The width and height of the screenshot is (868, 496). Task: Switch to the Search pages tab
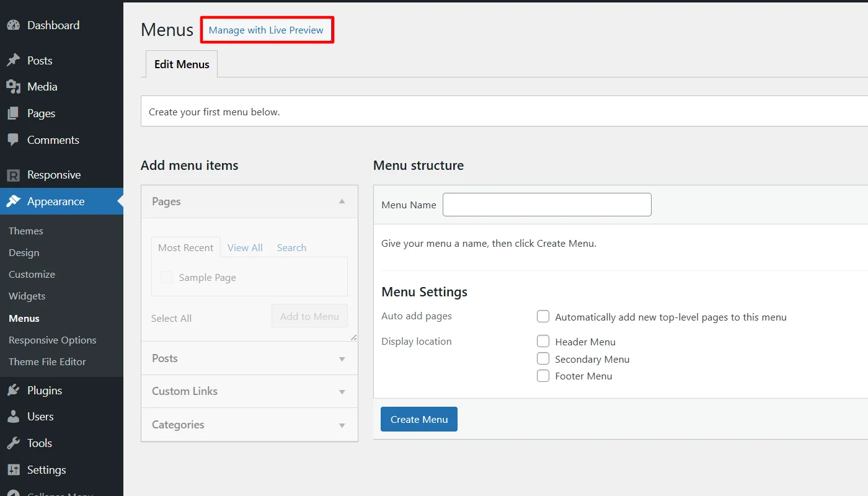point(291,247)
